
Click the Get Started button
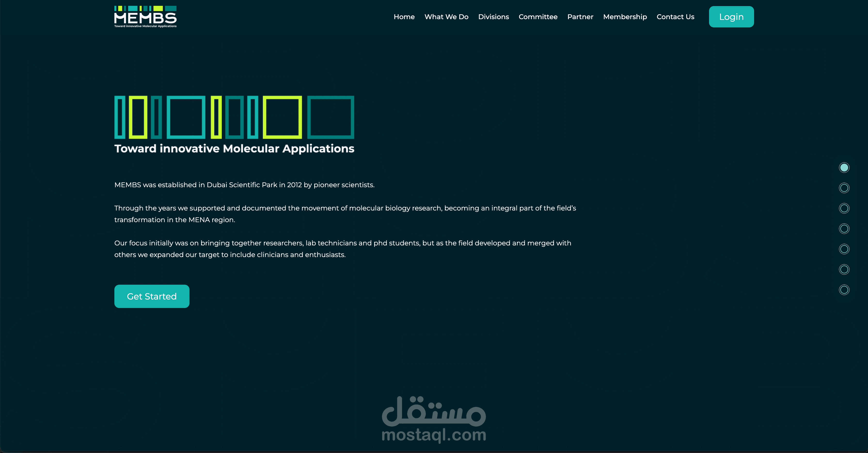152,296
